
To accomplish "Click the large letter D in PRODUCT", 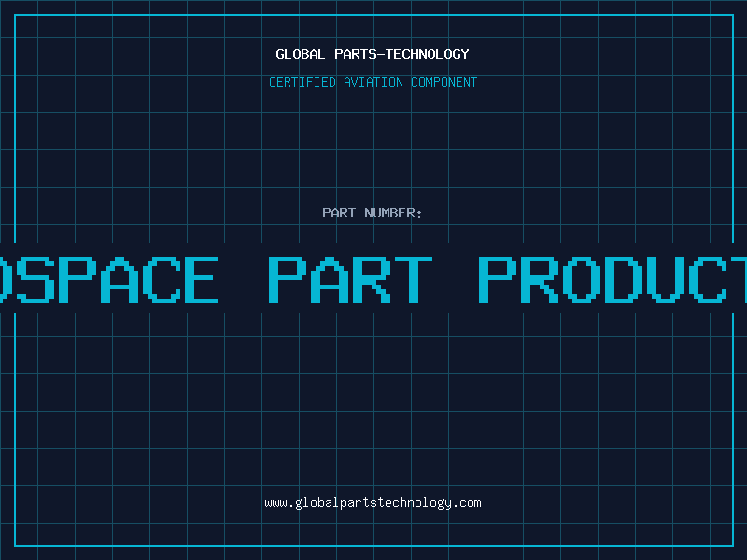I will click(x=622, y=279).
